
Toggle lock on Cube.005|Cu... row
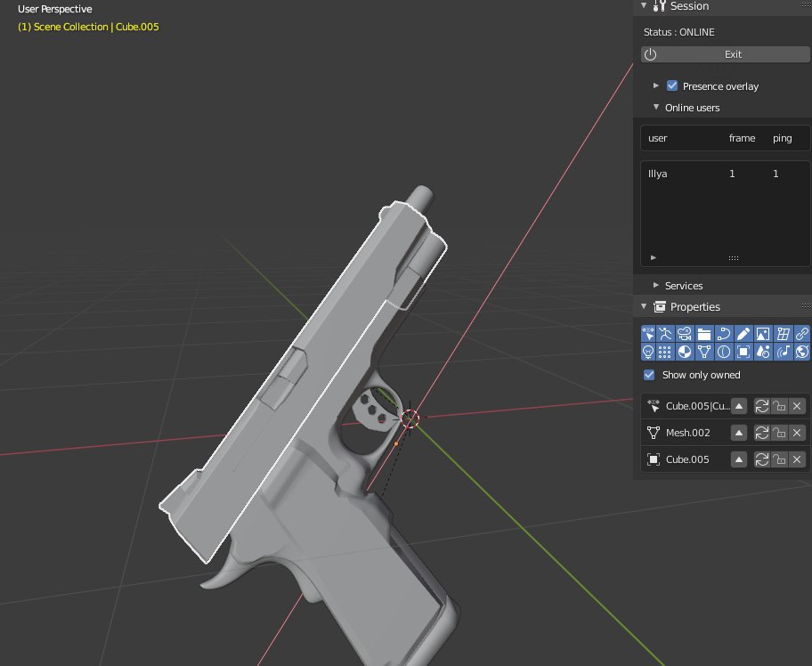pyautogui.click(x=779, y=406)
